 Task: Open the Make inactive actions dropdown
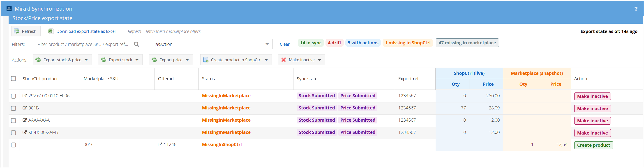click(x=302, y=60)
